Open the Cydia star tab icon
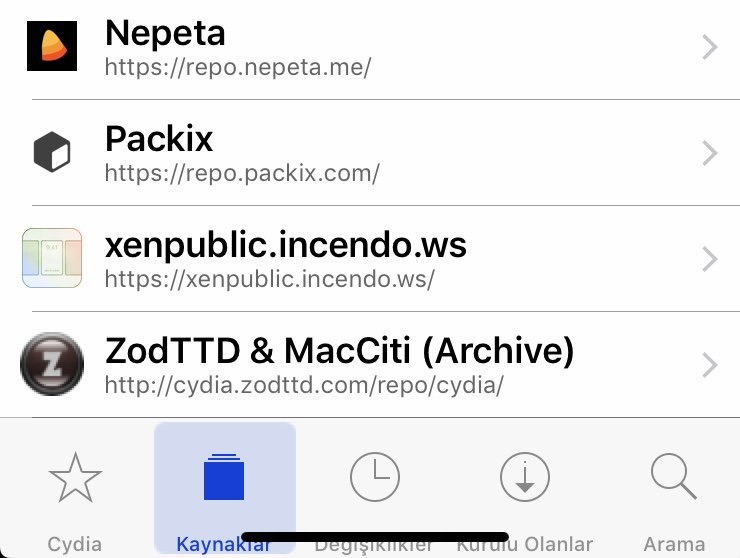 (74, 478)
